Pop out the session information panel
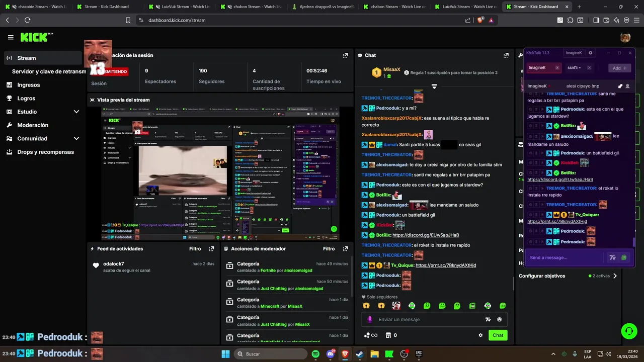This screenshot has height=362, width=644. (x=345, y=55)
